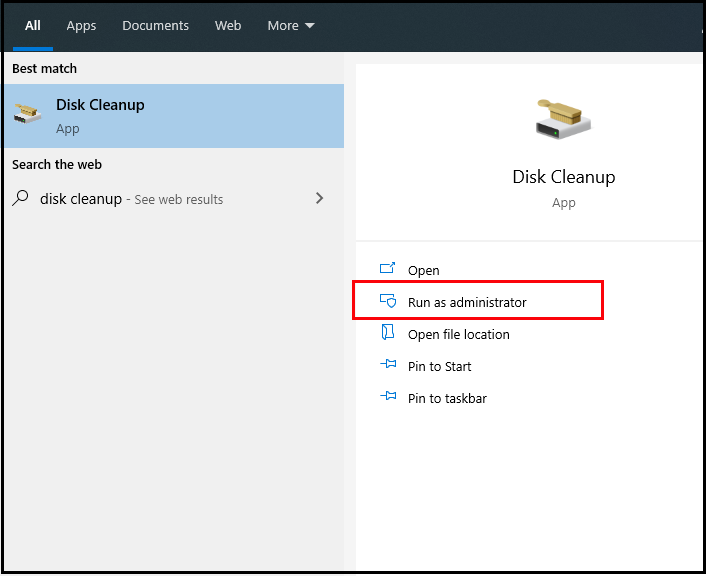Viewport: 706px width, 576px height.
Task: Select the Disk Cleanup best match result
Action: (174, 116)
